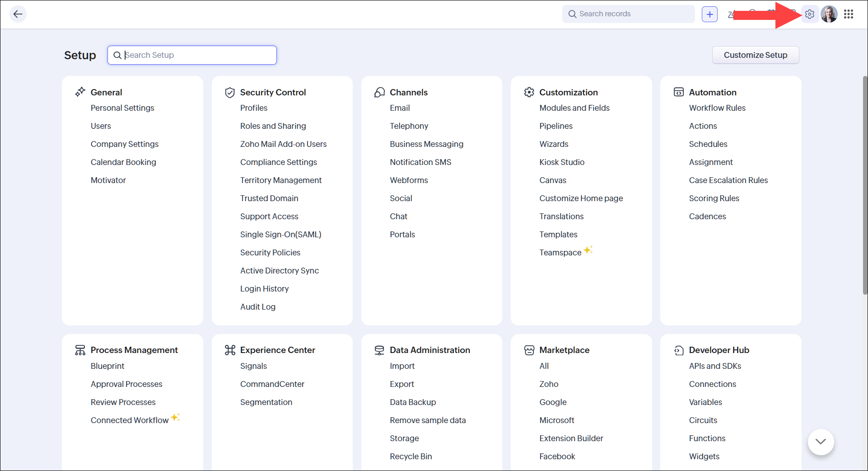This screenshot has width=868, height=471.
Task: Open Roles and Sharing settings
Action: (x=273, y=126)
